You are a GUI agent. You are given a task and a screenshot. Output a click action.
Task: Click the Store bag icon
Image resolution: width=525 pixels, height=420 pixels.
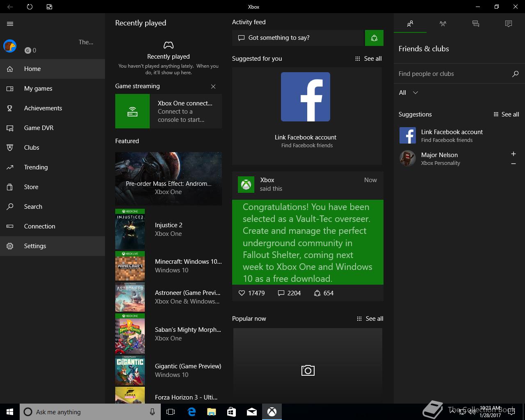click(x=10, y=187)
